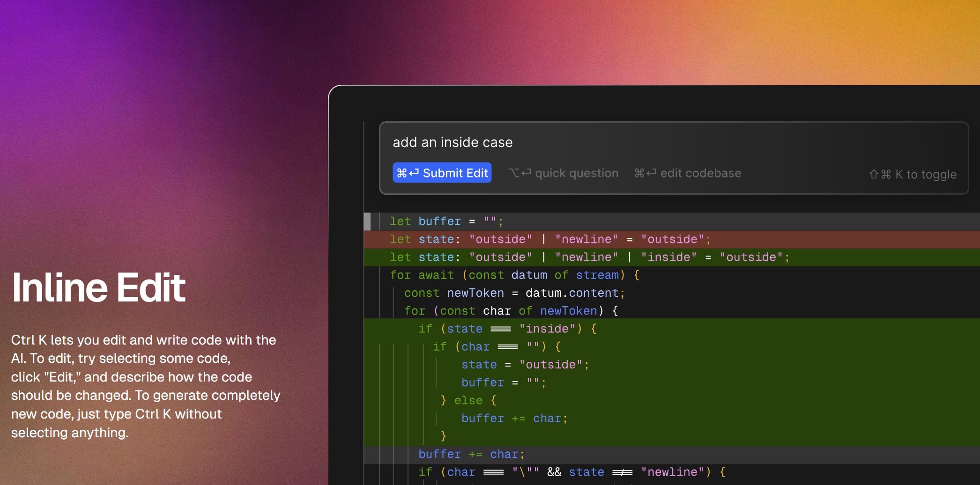
Task: Click the command-return icon before edit codebase
Action: 645,173
